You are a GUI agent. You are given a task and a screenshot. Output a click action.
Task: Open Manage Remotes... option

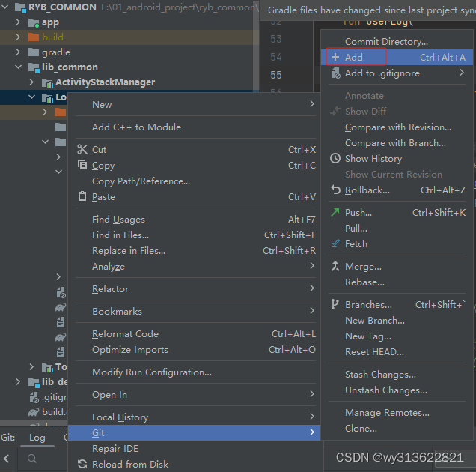(397, 413)
